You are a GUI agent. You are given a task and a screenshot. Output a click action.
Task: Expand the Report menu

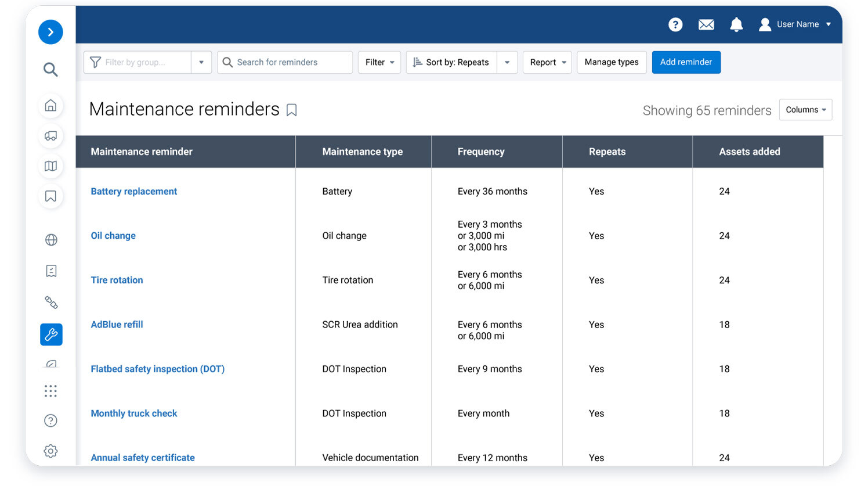[547, 62]
